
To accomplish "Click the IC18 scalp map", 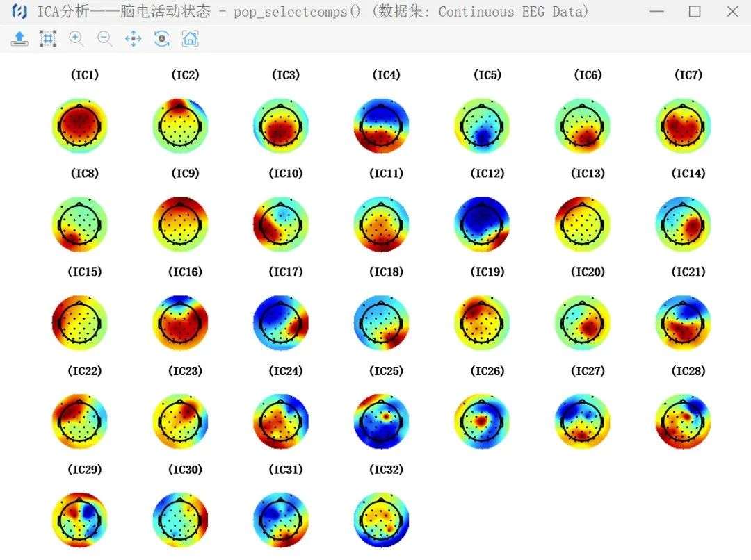I will click(x=381, y=323).
